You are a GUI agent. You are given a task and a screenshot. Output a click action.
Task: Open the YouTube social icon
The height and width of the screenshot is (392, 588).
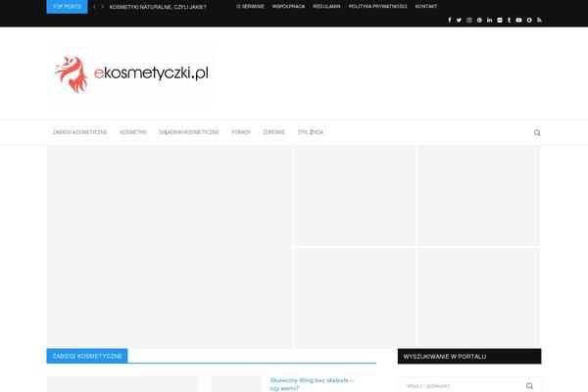518,20
